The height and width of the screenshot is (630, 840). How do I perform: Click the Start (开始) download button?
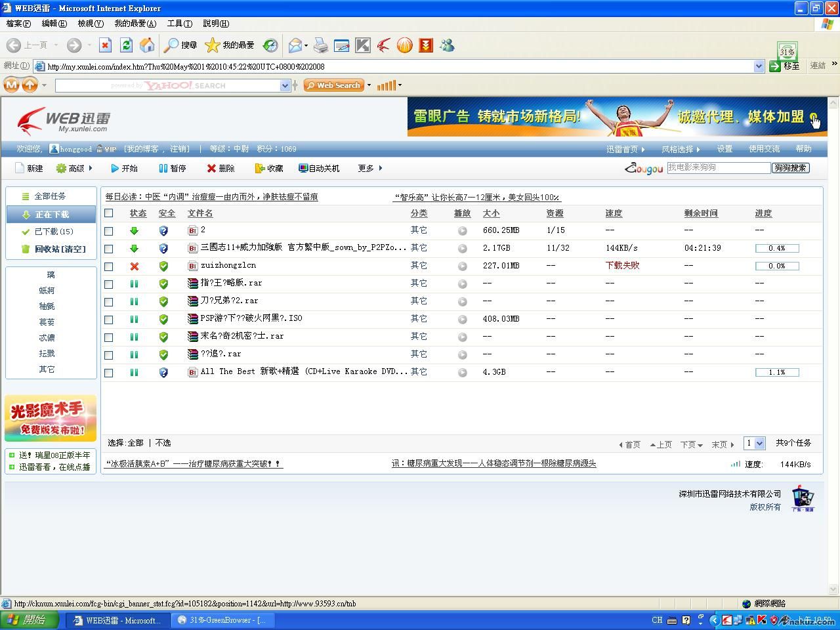[115, 169]
